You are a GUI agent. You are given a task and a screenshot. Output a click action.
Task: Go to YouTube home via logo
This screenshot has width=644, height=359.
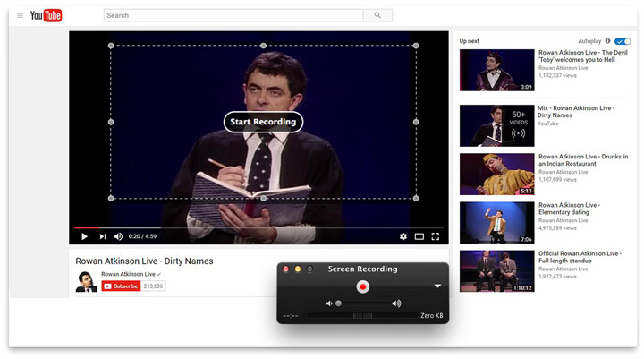[46, 15]
